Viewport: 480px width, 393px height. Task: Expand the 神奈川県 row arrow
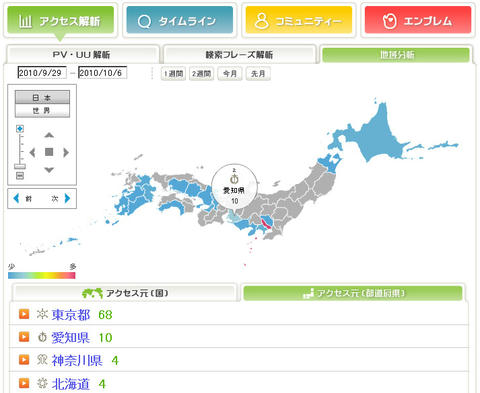click(24, 360)
